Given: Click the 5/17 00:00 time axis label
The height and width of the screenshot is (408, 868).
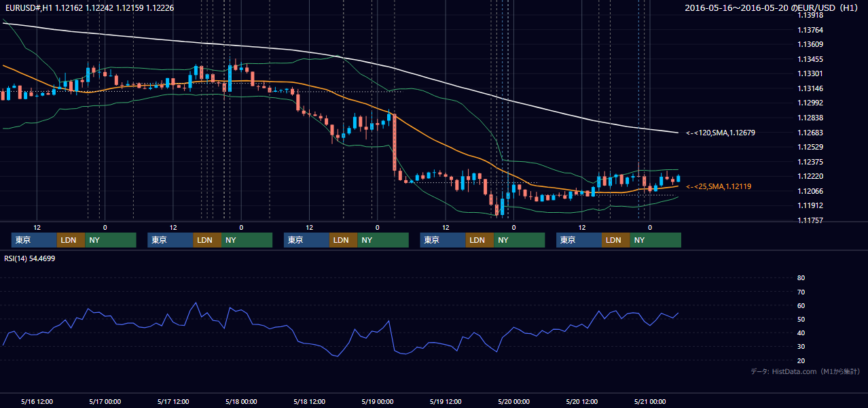Looking at the screenshot, I should click(105, 401).
